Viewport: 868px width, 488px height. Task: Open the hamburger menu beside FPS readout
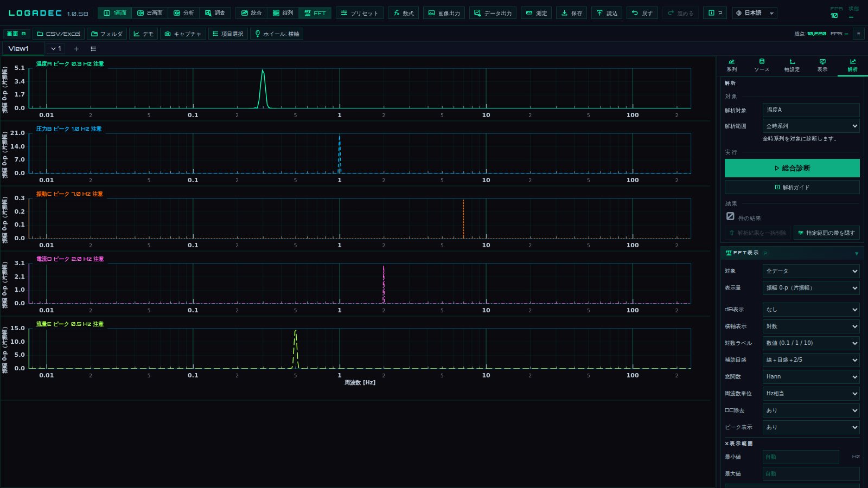pyautogui.click(x=858, y=34)
